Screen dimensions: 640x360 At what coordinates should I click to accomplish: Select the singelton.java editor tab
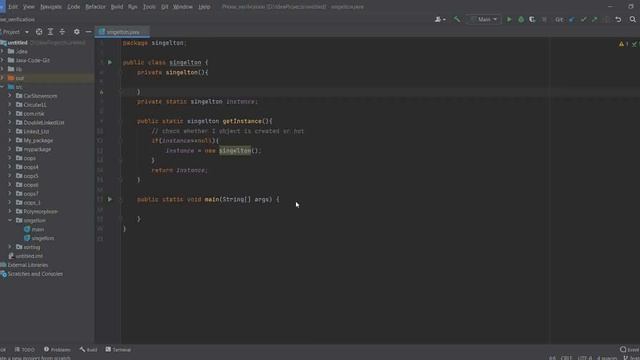tap(122, 32)
